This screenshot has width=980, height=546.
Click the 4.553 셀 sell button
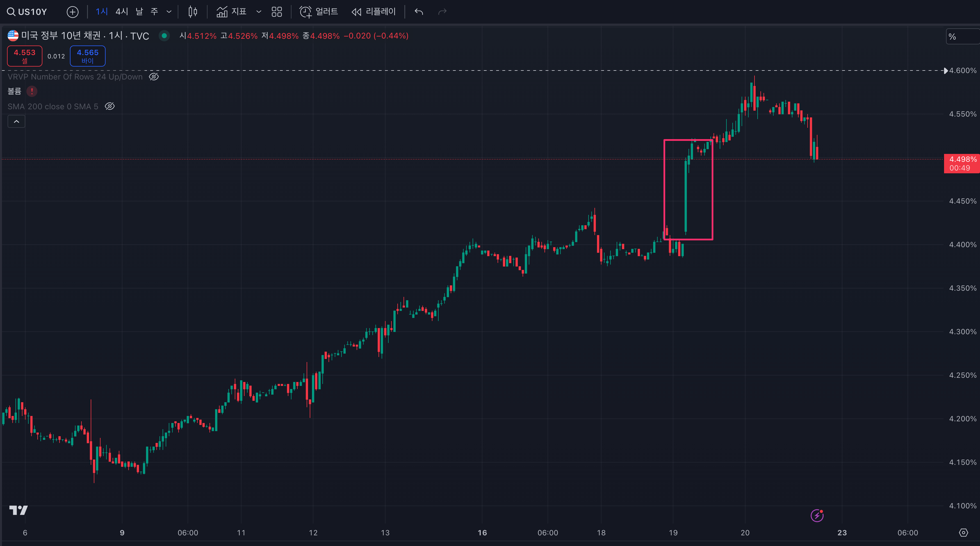(25, 56)
